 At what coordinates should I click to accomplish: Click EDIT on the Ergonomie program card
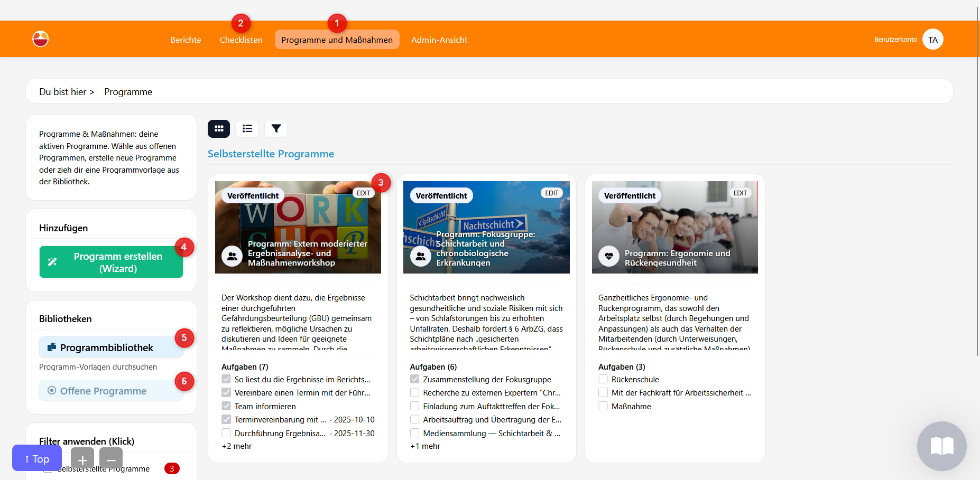[740, 193]
